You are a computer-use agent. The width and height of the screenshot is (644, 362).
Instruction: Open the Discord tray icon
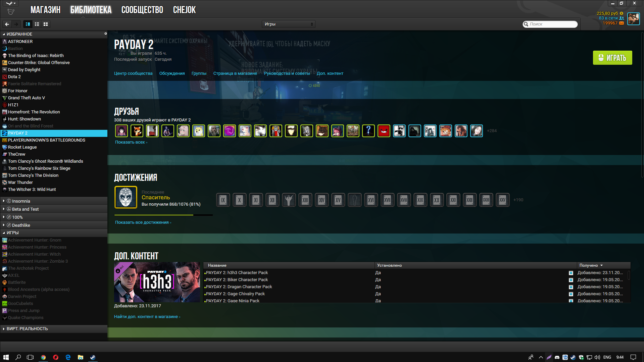point(557,357)
